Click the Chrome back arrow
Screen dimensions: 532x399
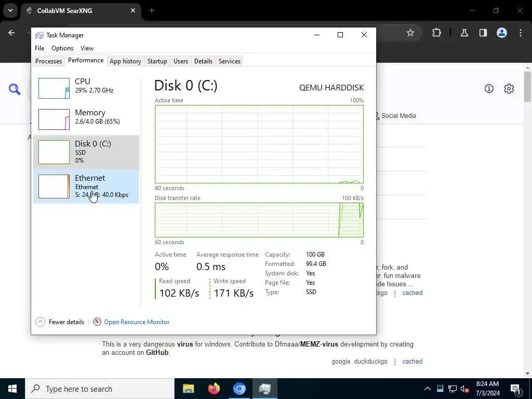coord(11,33)
